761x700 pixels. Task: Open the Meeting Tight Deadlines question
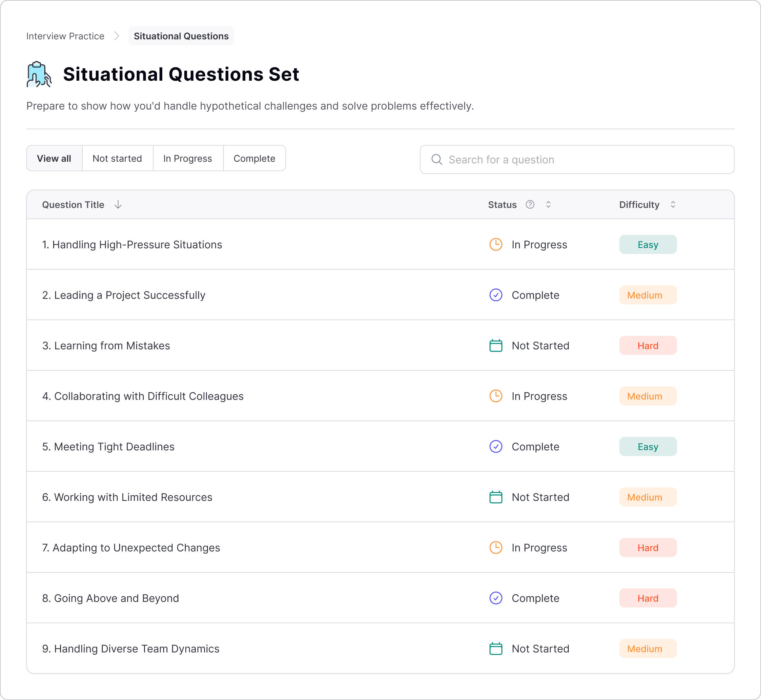pyautogui.click(x=109, y=446)
